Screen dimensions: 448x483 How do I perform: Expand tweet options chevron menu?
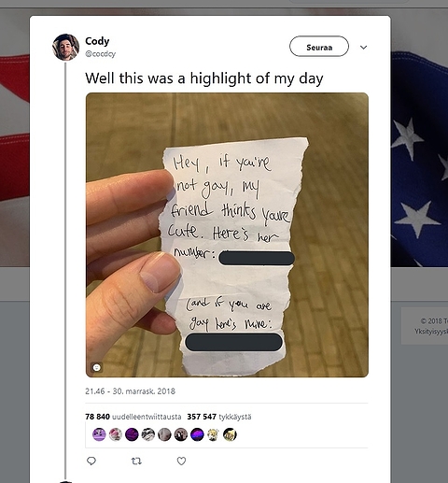pos(363,48)
